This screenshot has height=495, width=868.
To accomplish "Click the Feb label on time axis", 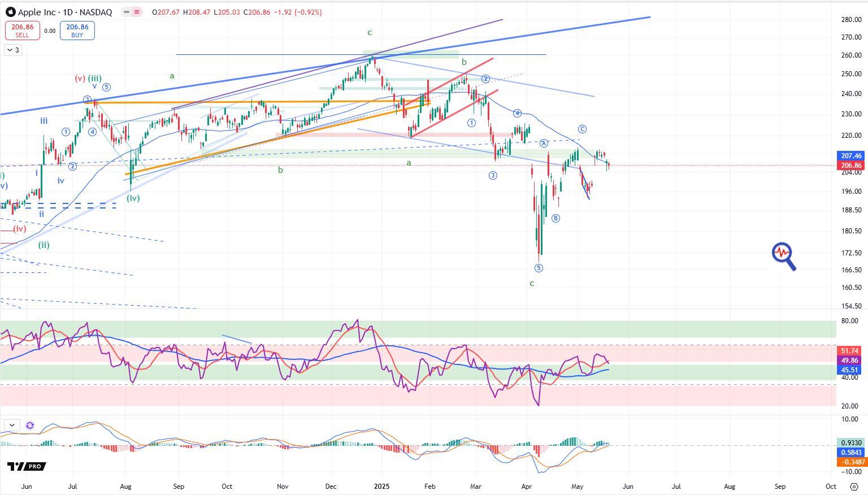I will (429, 487).
